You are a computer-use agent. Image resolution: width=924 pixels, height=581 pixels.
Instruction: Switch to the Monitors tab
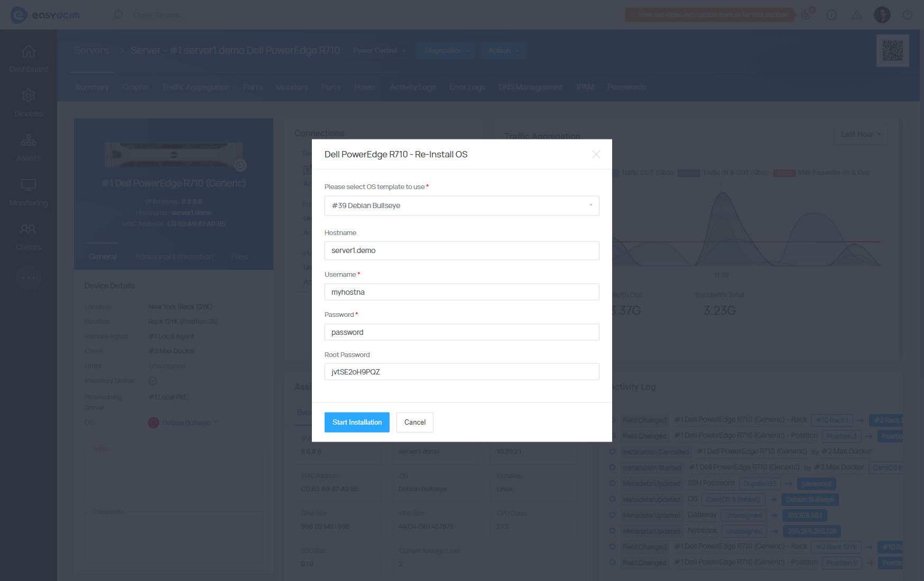click(292, 87)
